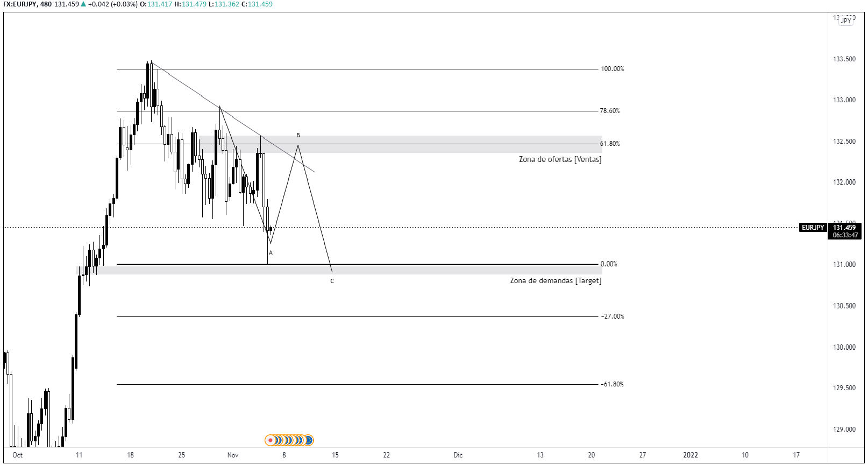Click the 2022 marker on time axis
This screenshot has height=465, width=868.
coord(691,455)
